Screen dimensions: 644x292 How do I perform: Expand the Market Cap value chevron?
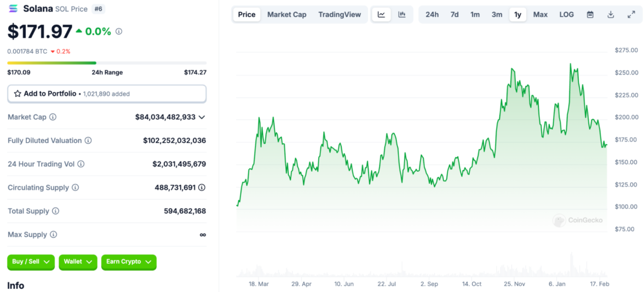[202, 117]
